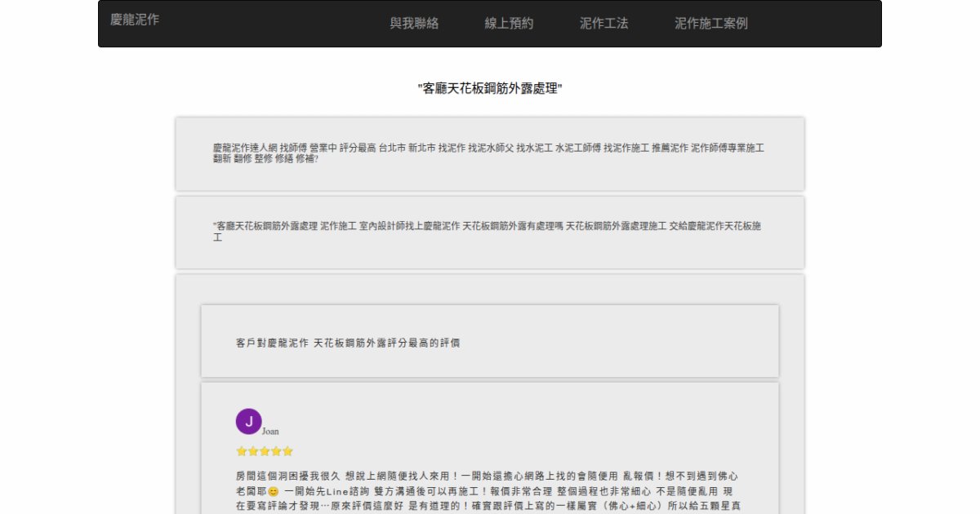Viewport: 980px width, 514px height.
Task: Open the 慶龍泥作 brand home link
Action: coord(135,20)
